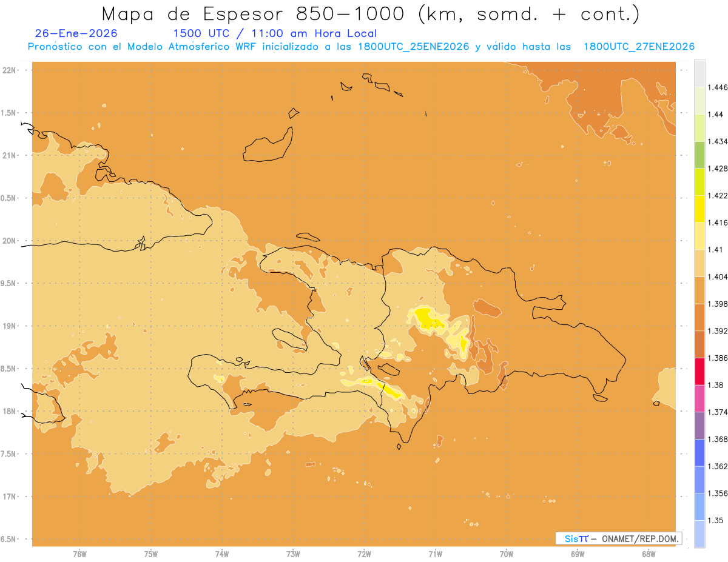This screenshot has height=562, width=728.
Task: Click the legend value '1.356'
Action: pyautogui.click(x=718, y=493)
